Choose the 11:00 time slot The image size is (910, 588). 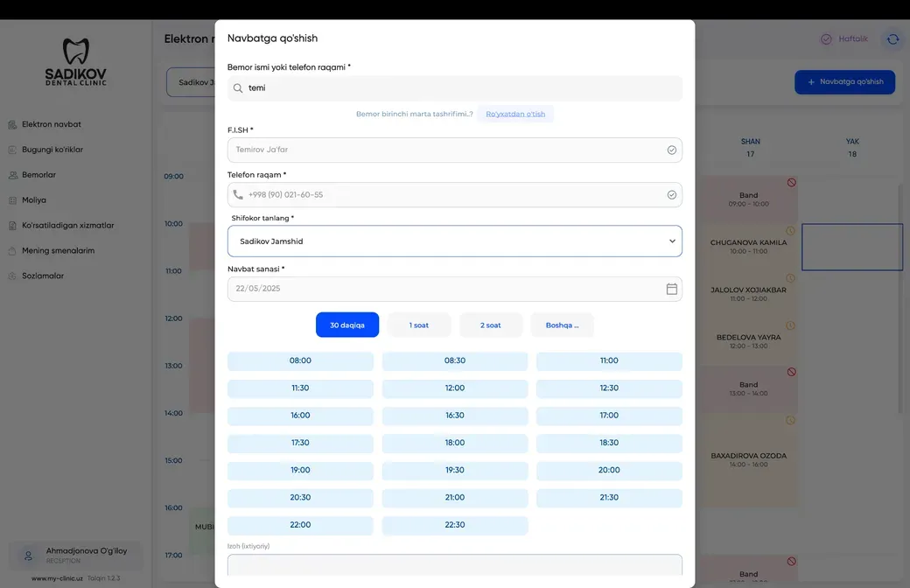[x=609, y=360]
